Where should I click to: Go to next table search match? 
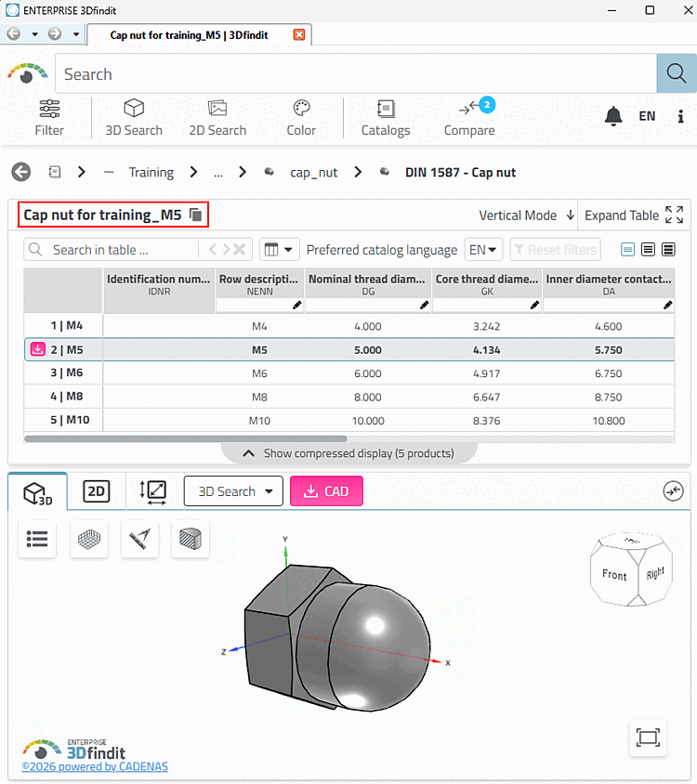(x=226, y=250)
